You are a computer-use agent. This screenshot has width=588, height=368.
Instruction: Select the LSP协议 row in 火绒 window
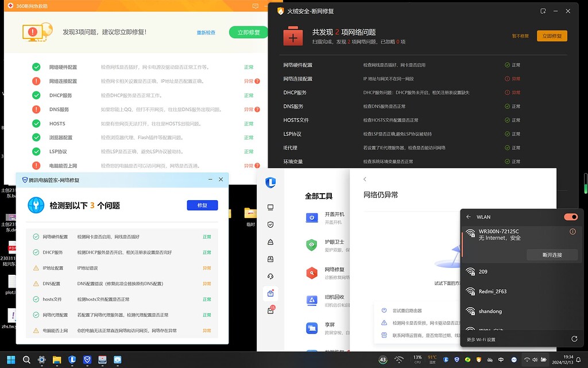point(423,134)
